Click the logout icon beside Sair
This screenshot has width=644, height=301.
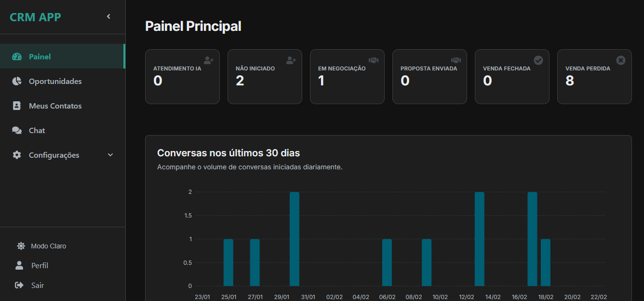(20, 285)
